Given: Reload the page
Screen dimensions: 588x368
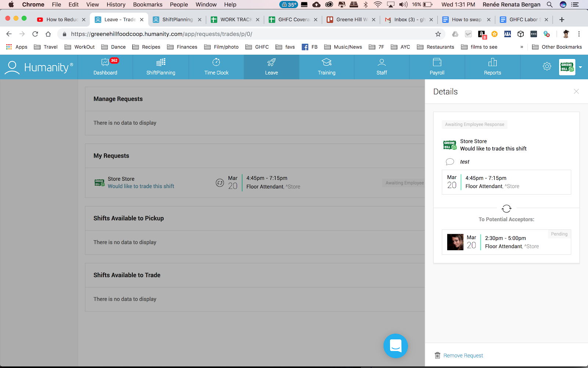Looking at the screenshot, I should point(35,34).
